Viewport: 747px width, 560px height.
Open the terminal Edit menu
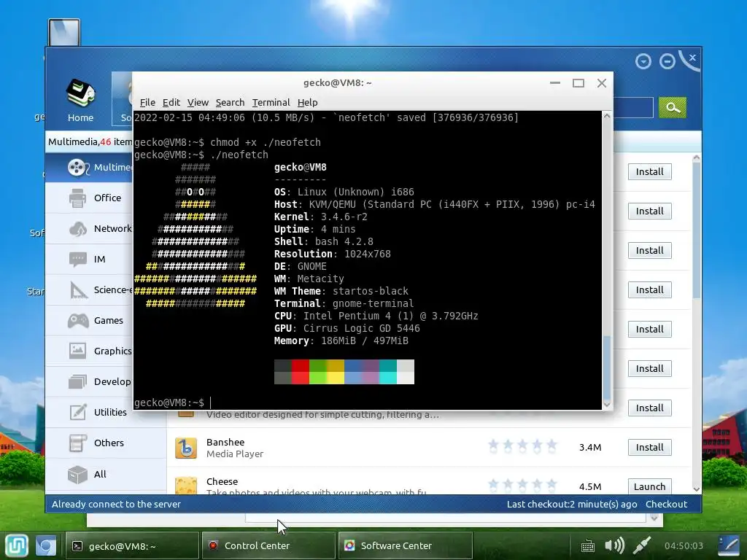(x=171, y=102)
